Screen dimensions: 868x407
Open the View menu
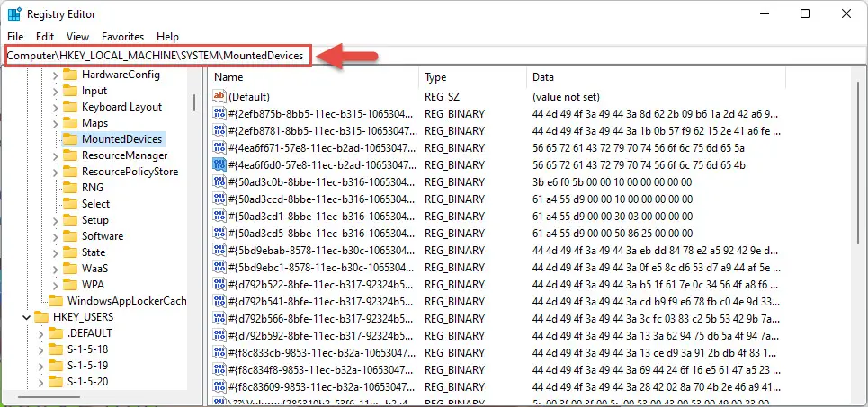click(x=78, y=37)
